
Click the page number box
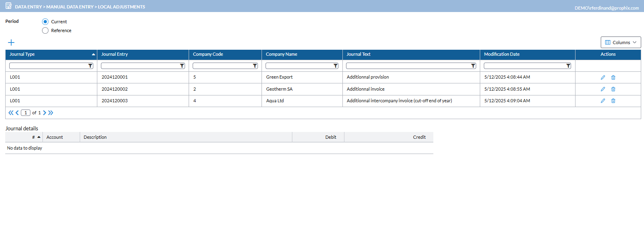pos(26,113)
